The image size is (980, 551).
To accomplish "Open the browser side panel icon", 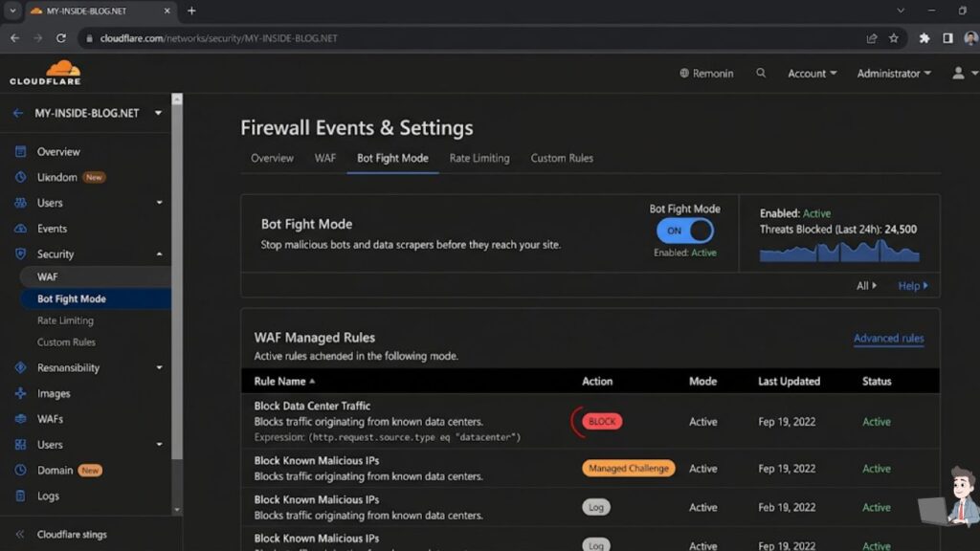I will 947,38.
